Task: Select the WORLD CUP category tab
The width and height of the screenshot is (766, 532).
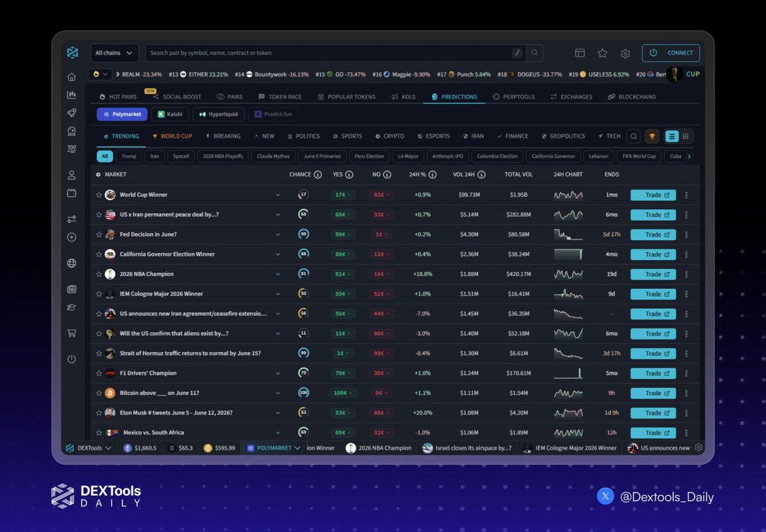Action: [x=172, y=136]
